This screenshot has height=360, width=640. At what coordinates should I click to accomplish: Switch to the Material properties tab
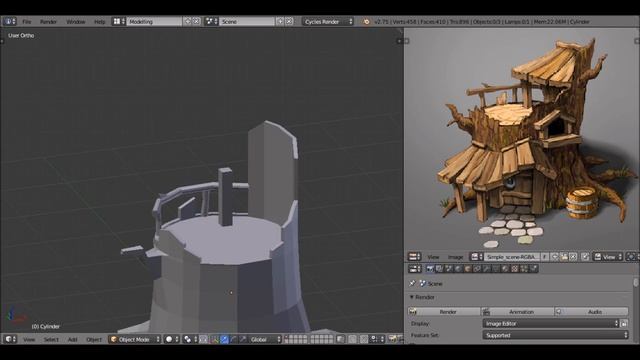pos(505,269)
